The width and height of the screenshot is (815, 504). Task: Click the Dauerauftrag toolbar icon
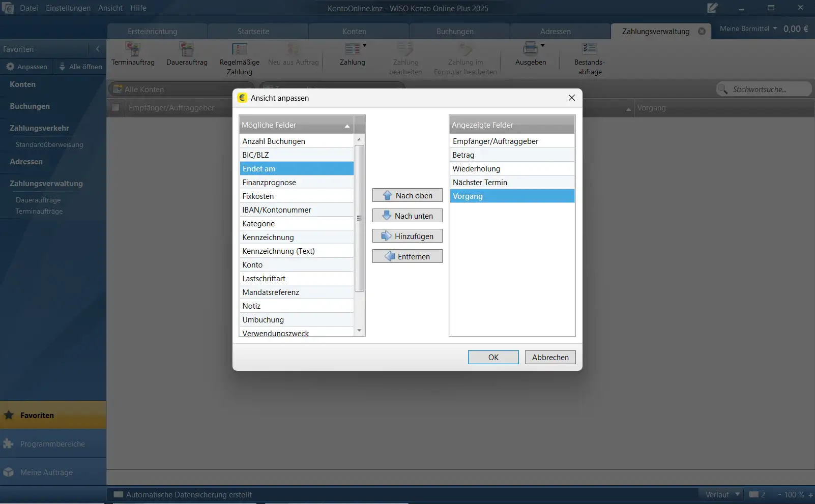(x=187, y=50)
